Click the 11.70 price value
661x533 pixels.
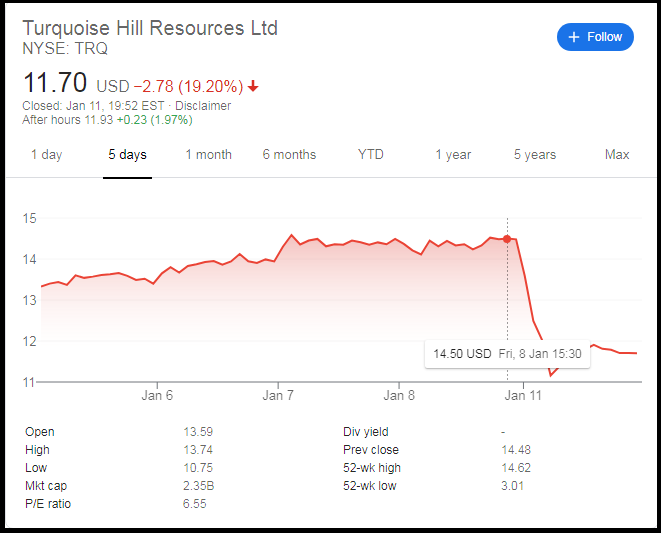pyautogui.click(x=55, y=83)
